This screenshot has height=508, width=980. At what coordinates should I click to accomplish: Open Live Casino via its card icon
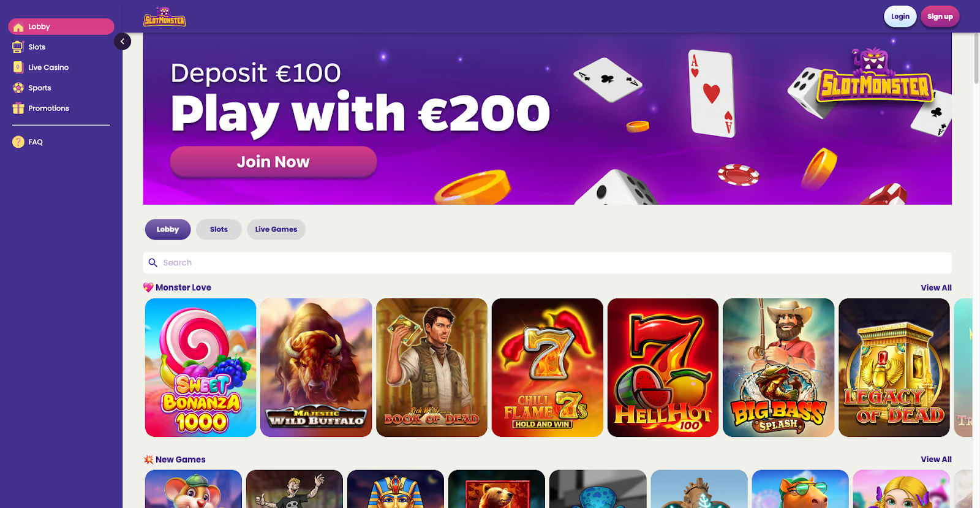(x=18, y=67)
